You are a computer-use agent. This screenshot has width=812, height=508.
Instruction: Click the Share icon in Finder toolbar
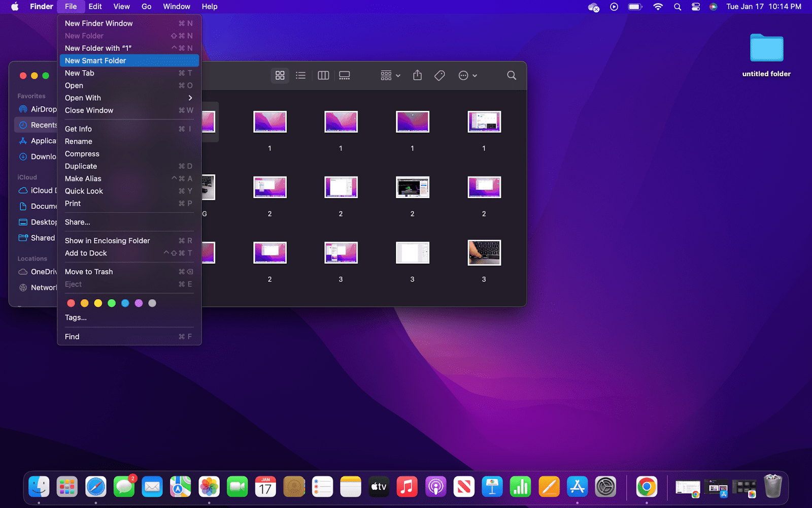pos(417,75)
